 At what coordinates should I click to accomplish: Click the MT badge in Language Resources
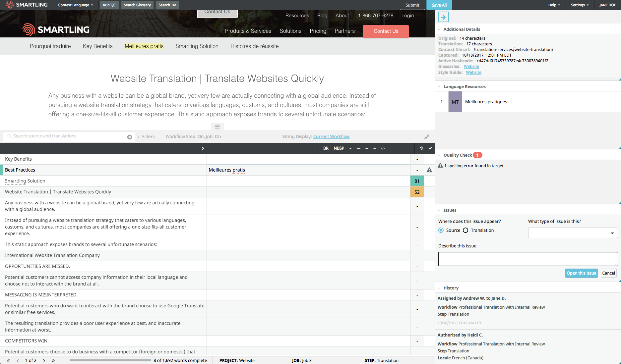pos(455,102)
